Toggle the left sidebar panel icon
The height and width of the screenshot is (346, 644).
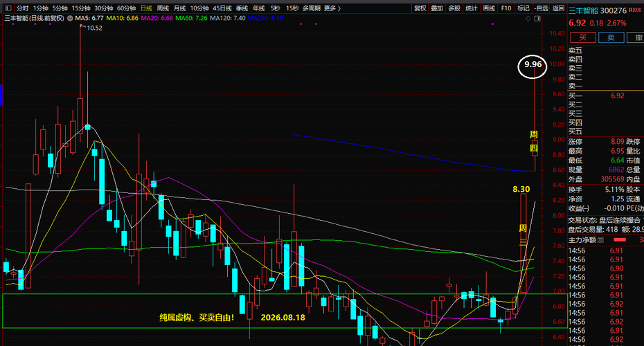pyautogui.click(x=8, y=8)
